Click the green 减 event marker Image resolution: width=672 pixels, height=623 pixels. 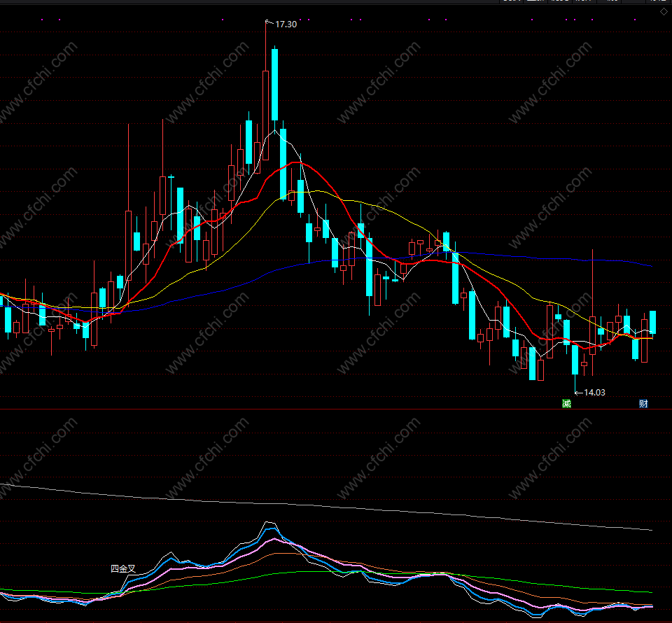566,404
